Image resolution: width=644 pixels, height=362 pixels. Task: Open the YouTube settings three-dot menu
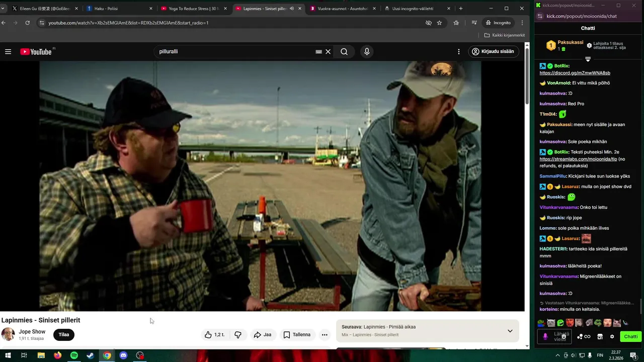coord(458,51)
